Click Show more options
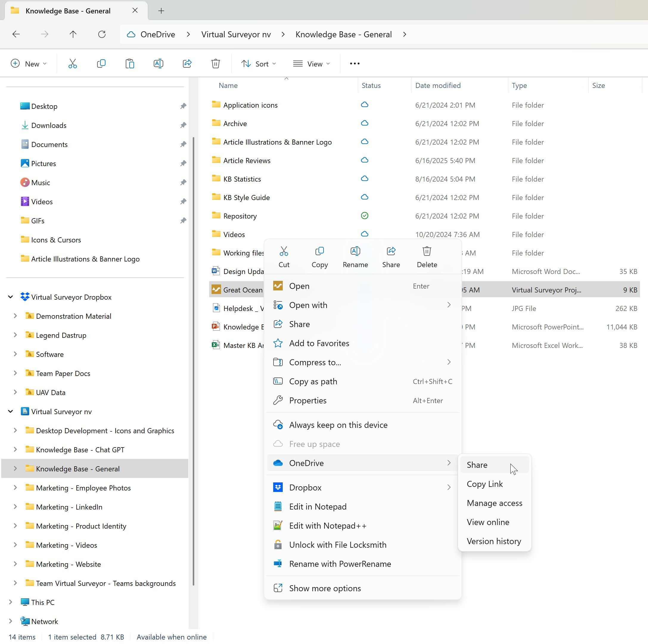The width and height of the screenshot is (648, 644). 325,588
